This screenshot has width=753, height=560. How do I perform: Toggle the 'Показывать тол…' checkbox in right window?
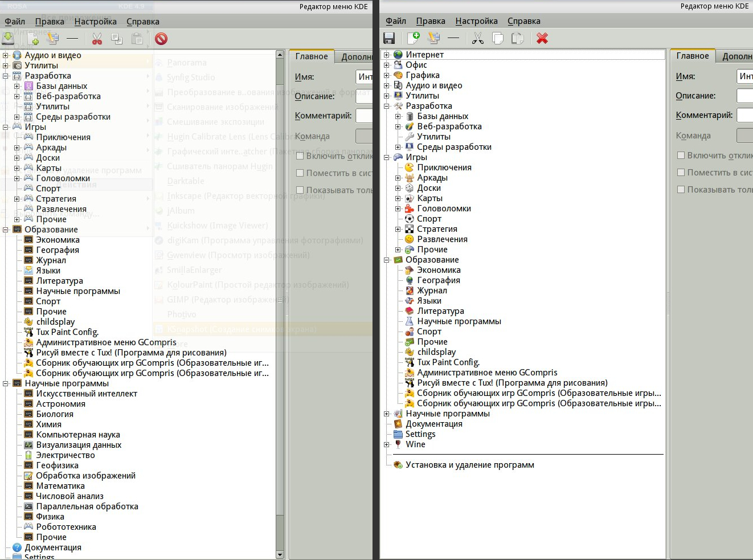tap(681, 189)
